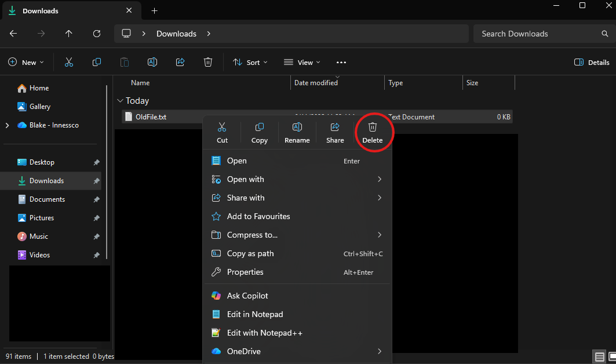
Task: Click the Up directory arrow
Action: pos(69,34)
